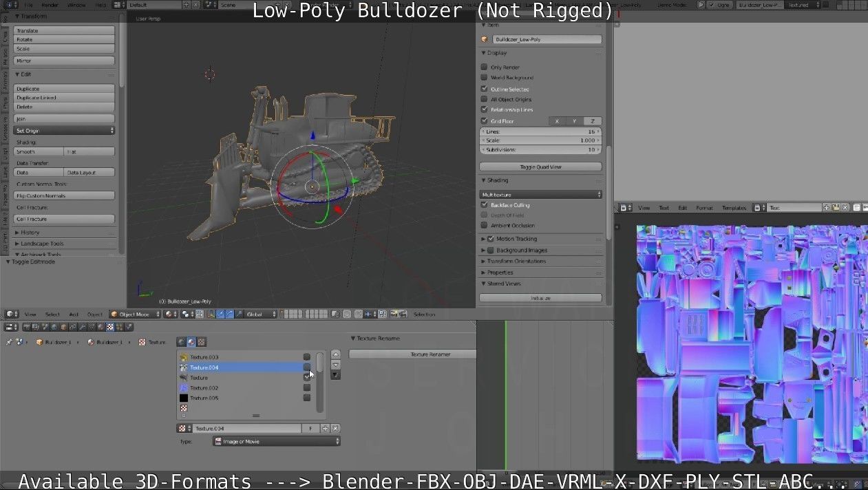The width and height of the screenshot is (868, 490).
Task: Open the Object Mode dropdown
Action: (x=136, y=315)
